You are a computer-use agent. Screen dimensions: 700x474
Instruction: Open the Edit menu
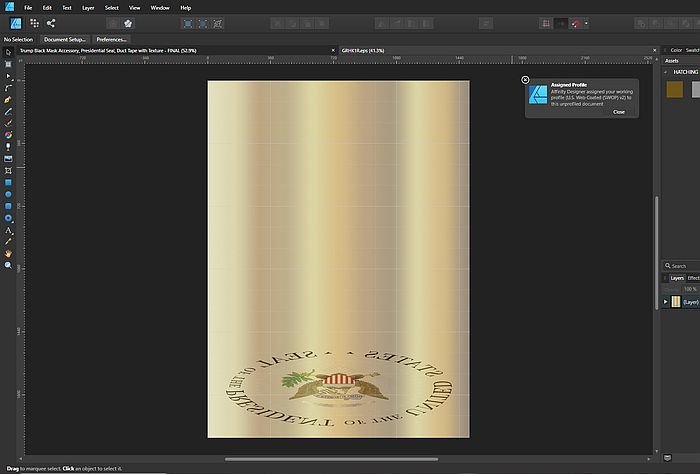(x=47, y=8)
